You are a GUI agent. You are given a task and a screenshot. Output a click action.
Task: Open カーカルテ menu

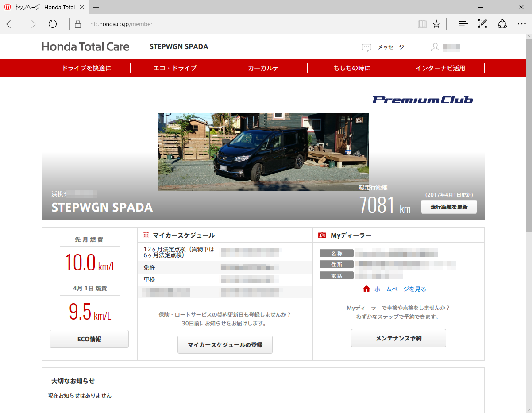tap(263, 68)
